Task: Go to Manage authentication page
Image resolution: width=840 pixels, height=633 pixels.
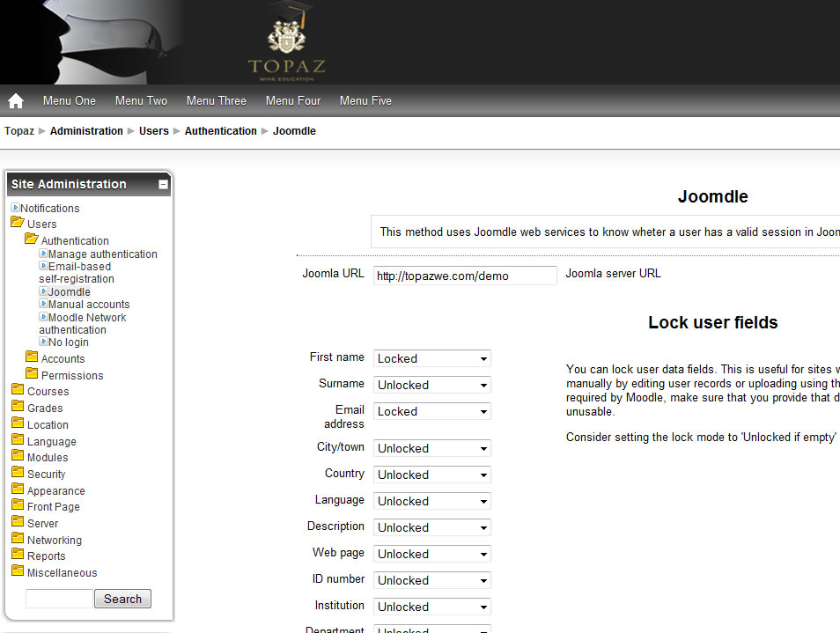Action: point(102,254)
